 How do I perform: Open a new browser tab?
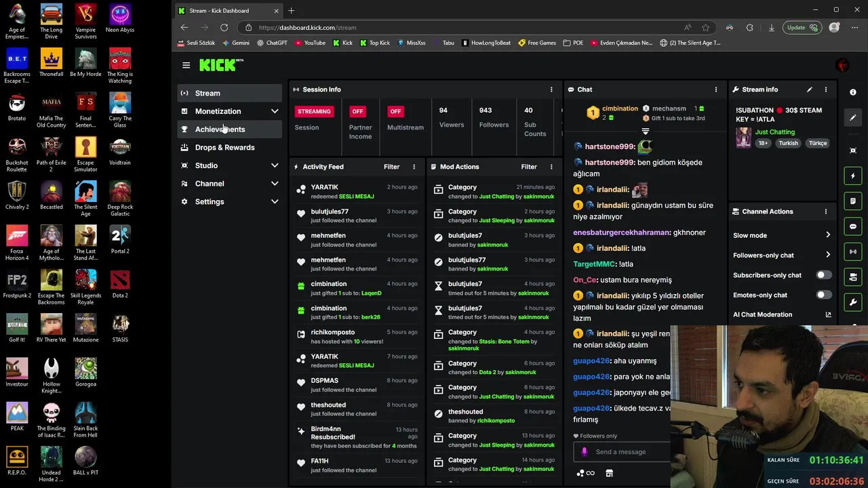point(292,11)
